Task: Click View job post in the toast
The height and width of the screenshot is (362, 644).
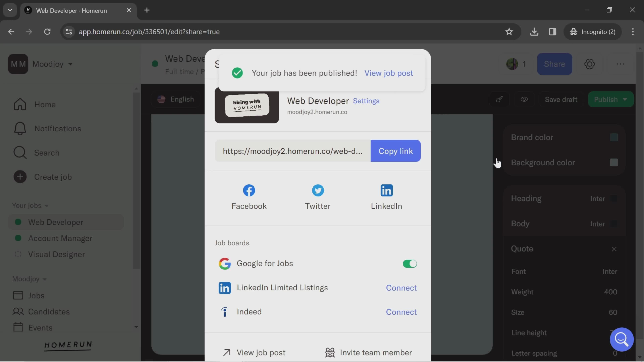Action: click(389, 73)
